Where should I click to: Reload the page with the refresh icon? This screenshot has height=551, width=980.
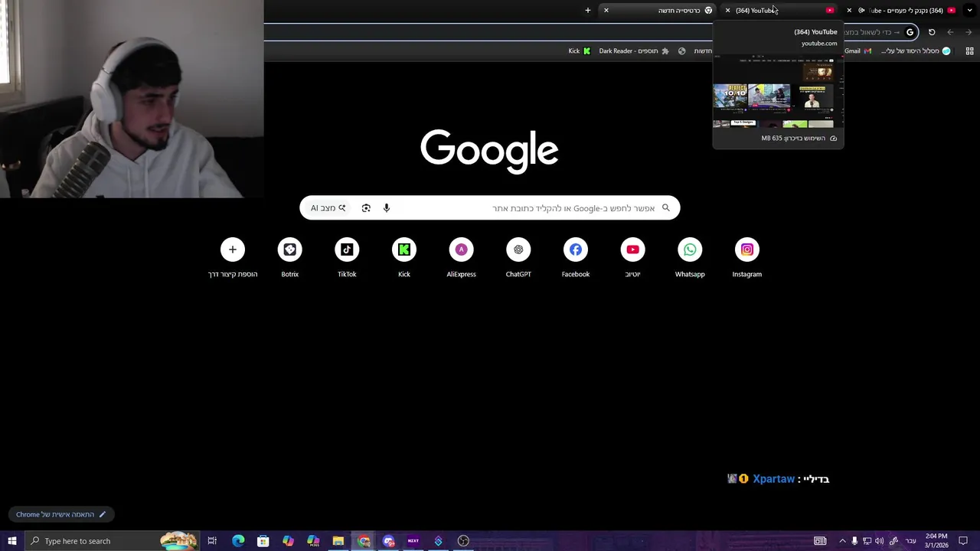tap(932, 32)
